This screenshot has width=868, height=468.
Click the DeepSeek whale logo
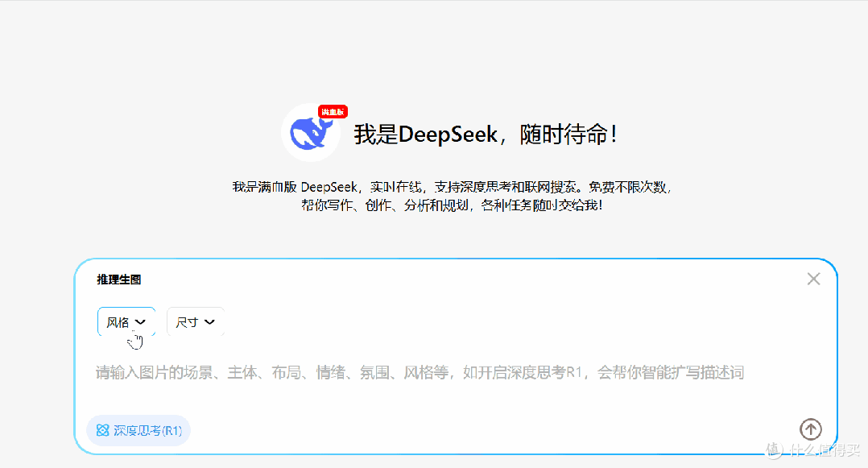pyautogui.click(x=311, y=133)
